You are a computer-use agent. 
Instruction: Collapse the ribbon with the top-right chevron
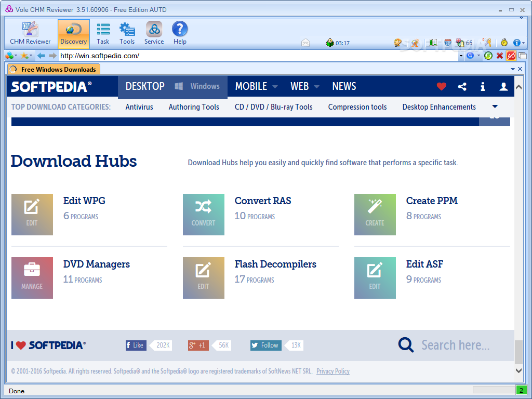click(x=521, y=18)
